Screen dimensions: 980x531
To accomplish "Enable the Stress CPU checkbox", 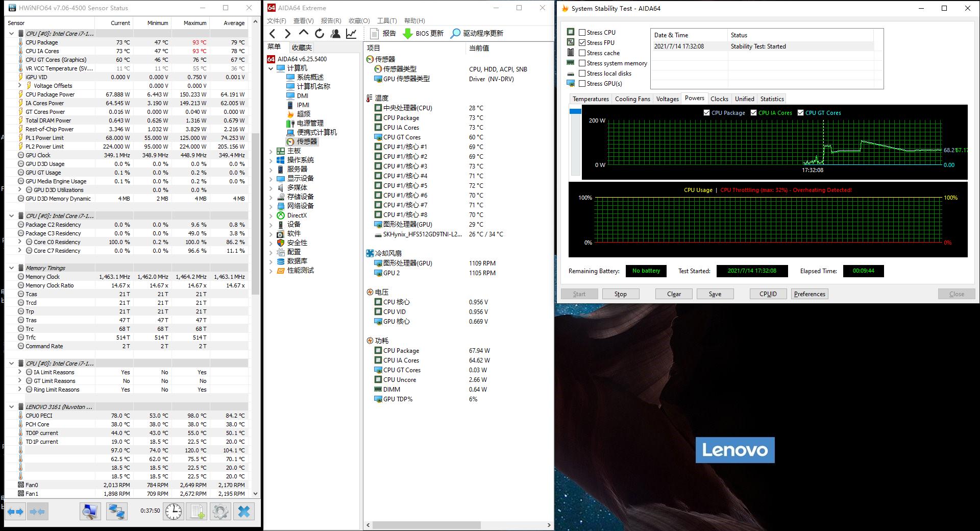I will click(582, 32).
